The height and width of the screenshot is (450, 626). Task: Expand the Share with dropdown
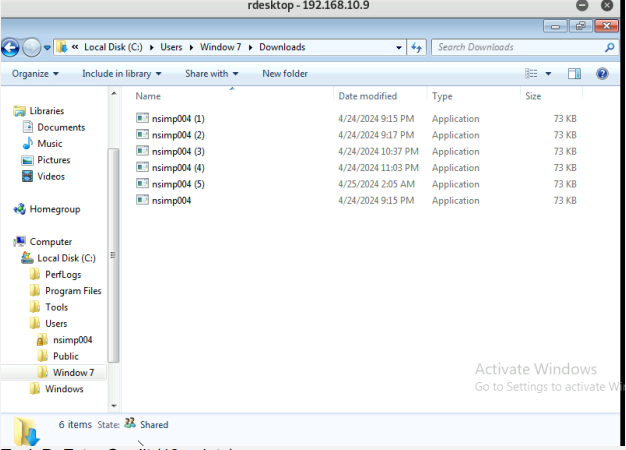pos(211,73)
